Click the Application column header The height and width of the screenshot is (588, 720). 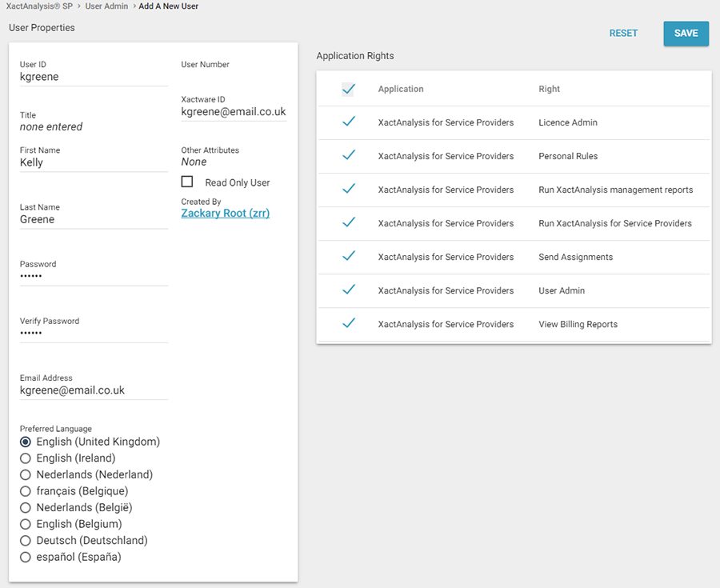pyautogui.click(x=401, y=89)
